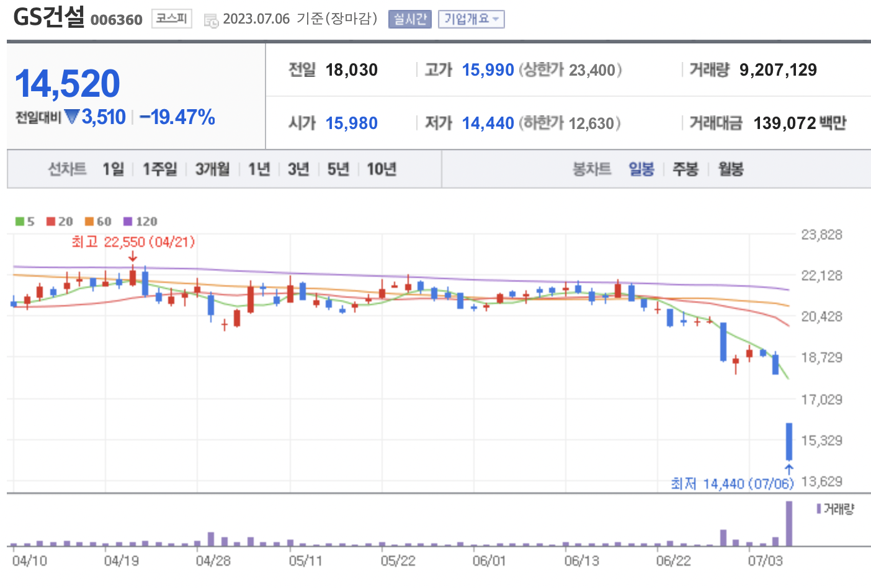Click the 06/22 date axis label
This screenshot has width=871, height=588.
[673, 561]
